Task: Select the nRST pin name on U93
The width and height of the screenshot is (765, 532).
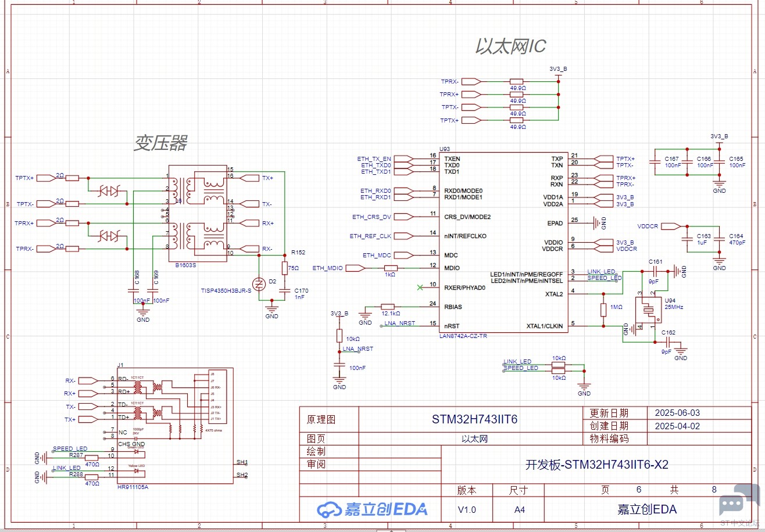Action: pyautogui.click(x=452, y=326)
